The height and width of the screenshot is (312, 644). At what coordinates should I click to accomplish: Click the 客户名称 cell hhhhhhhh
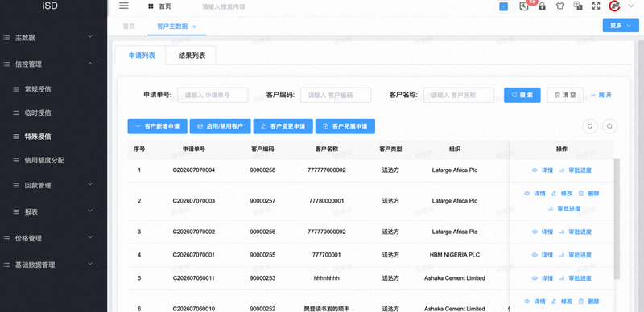[327, 278]
